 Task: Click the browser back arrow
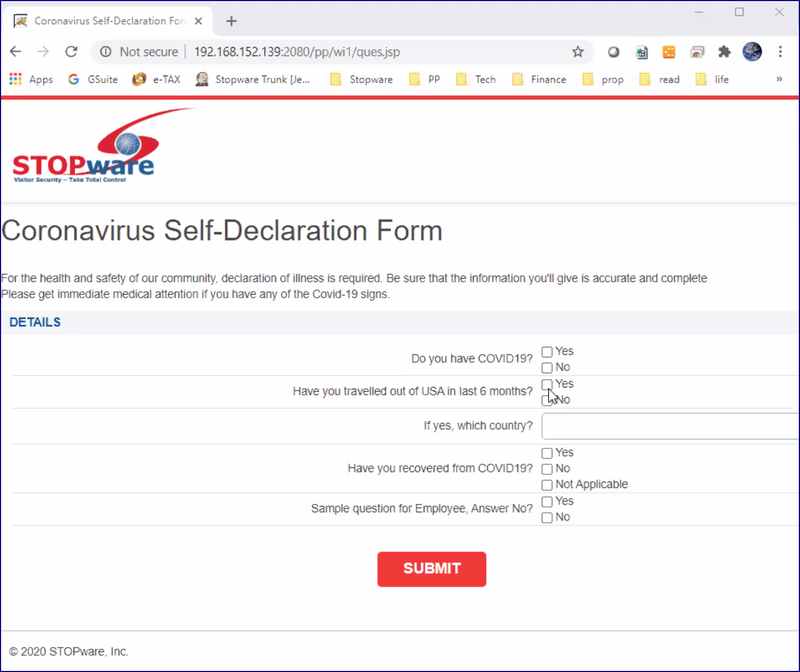point(15,51)
